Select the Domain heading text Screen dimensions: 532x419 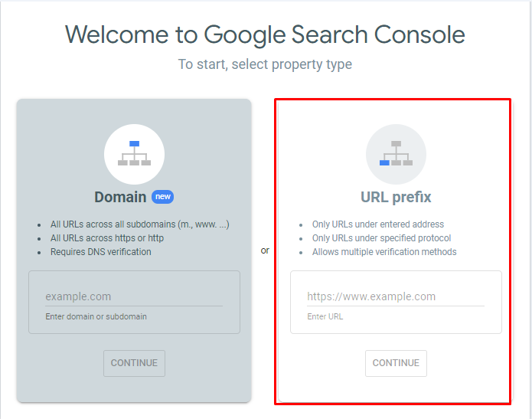point(120,197)
